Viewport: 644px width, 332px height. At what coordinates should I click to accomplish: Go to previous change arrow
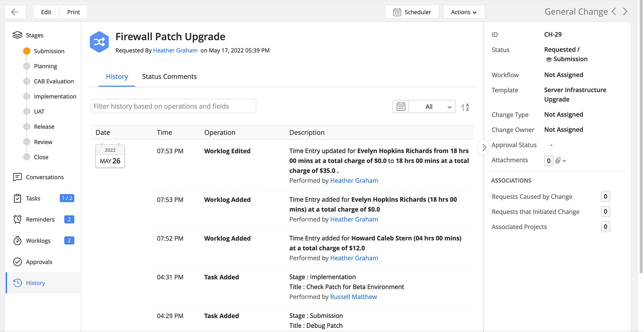(x=614, y=12)
